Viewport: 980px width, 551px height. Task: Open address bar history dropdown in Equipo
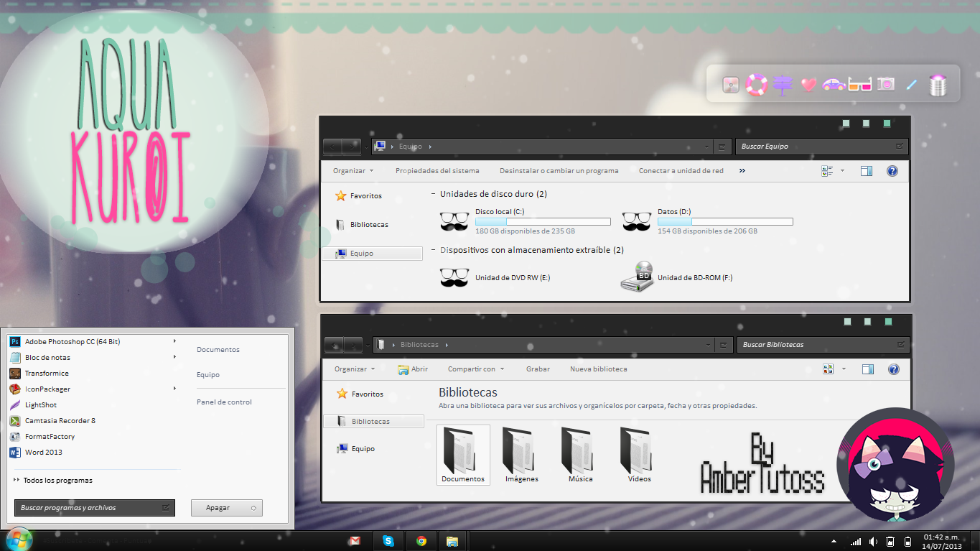coord(706,147)
